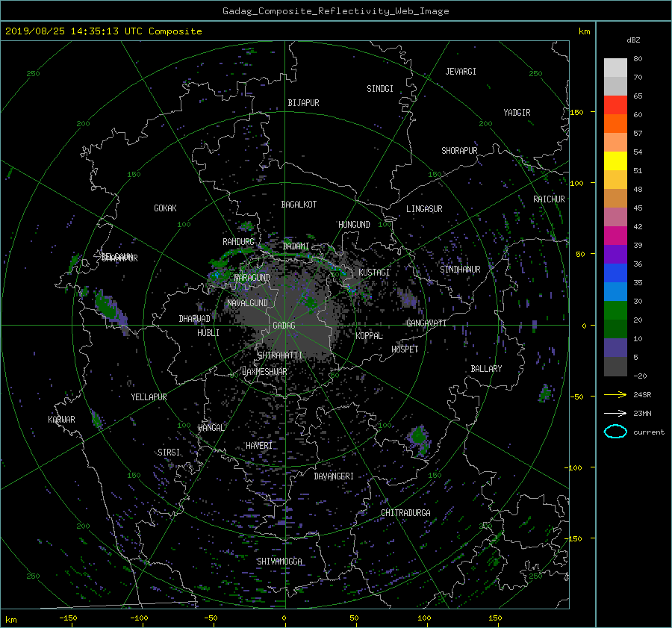The height and width of the screenshot is (628, 672).
Task: Choose the light blue 30–35 dBZ swatch
Action: tap(615, 291)
